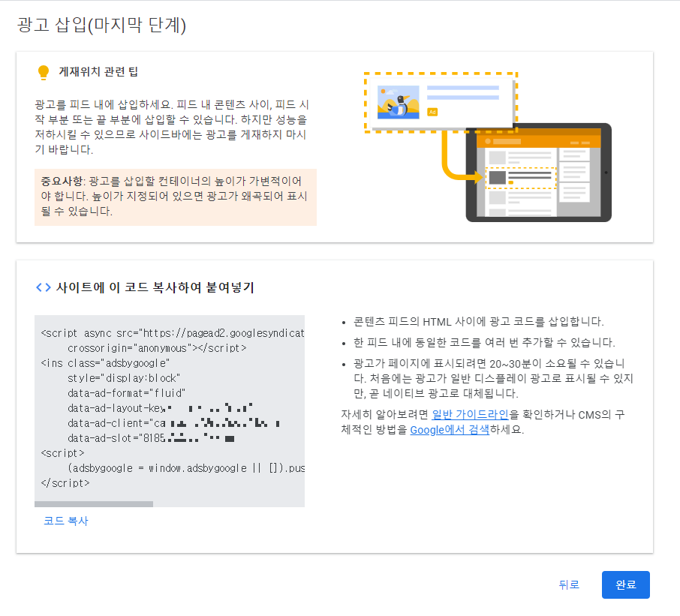
Task: Click the 뒤로 (Back) button
Action: click(x=569, y=584)
